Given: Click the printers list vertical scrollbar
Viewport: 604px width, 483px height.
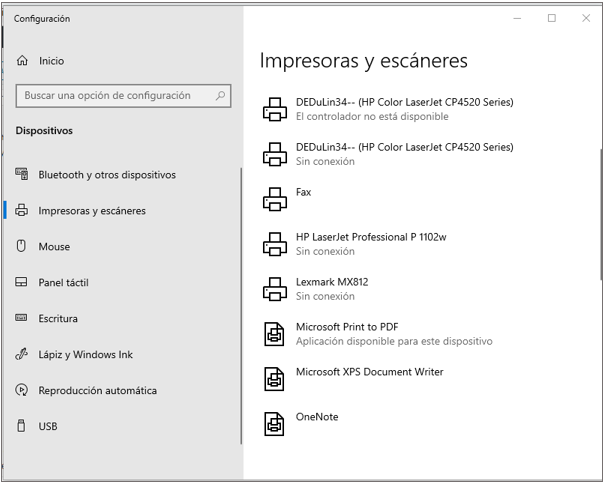Looking at the screenshot, I should pos(601,214).
